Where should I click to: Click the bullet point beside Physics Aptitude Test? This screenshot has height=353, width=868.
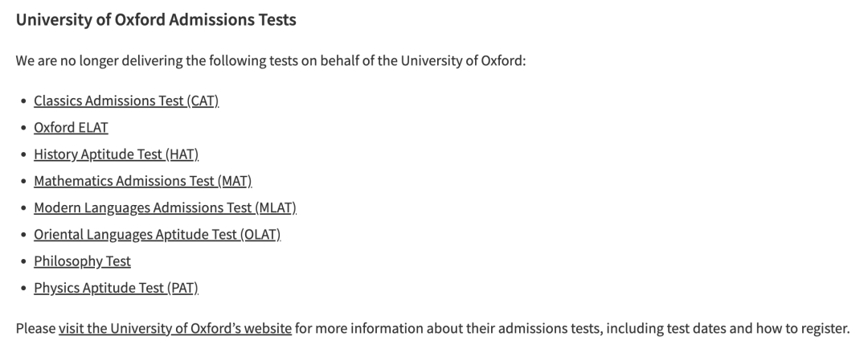coord(23,288)
